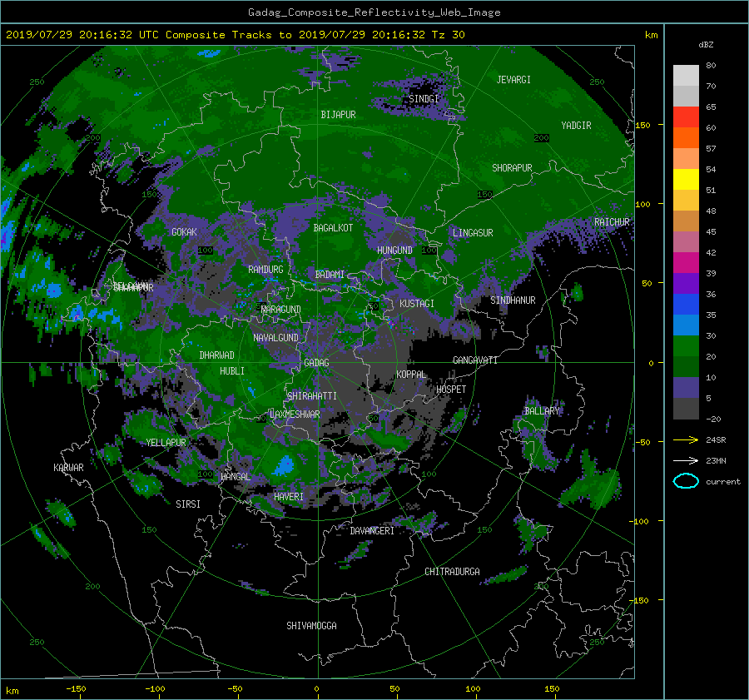Click the 'KARWAR' coastal city label
This screenshot has height=700, width=749.
point(68,468)
